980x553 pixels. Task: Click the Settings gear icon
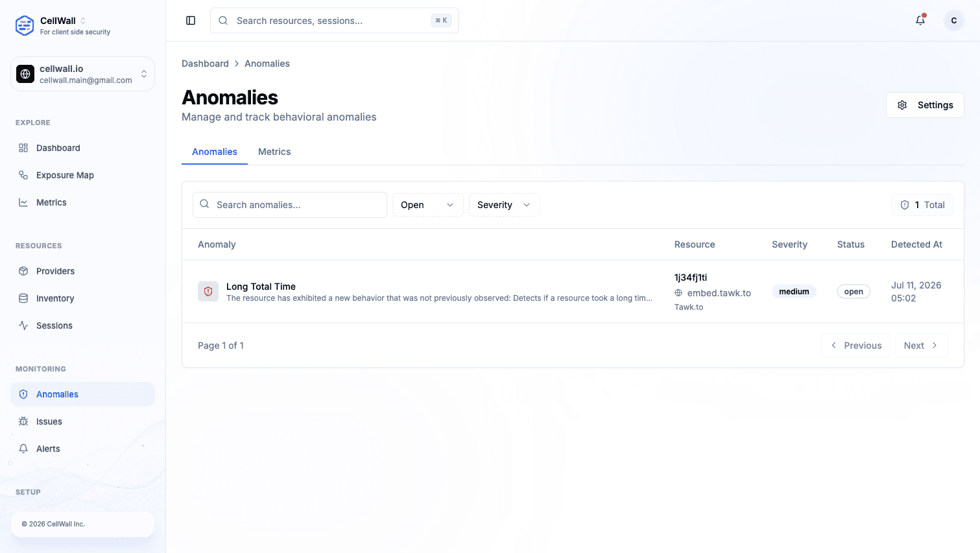pos(902,105)
